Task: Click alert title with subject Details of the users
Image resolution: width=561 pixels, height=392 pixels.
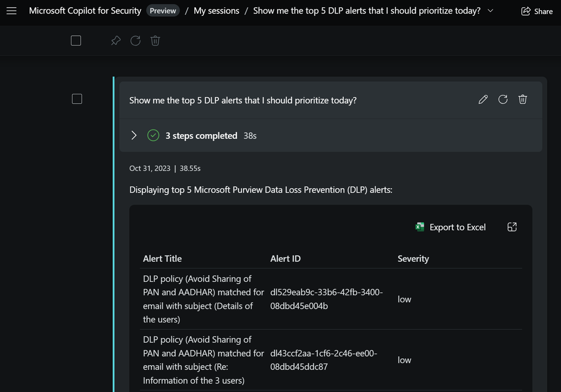Action: pos(203,299)
